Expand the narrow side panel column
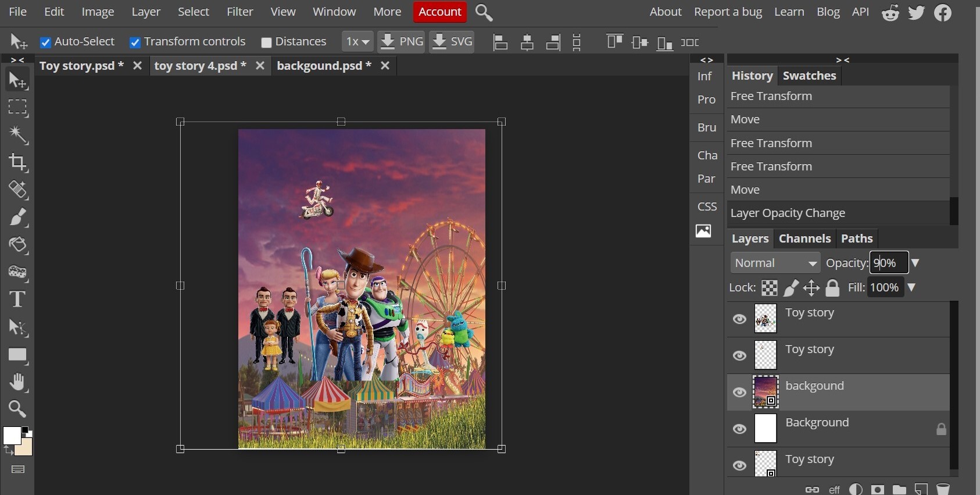The image size is (980, 495). coord(707,60)
